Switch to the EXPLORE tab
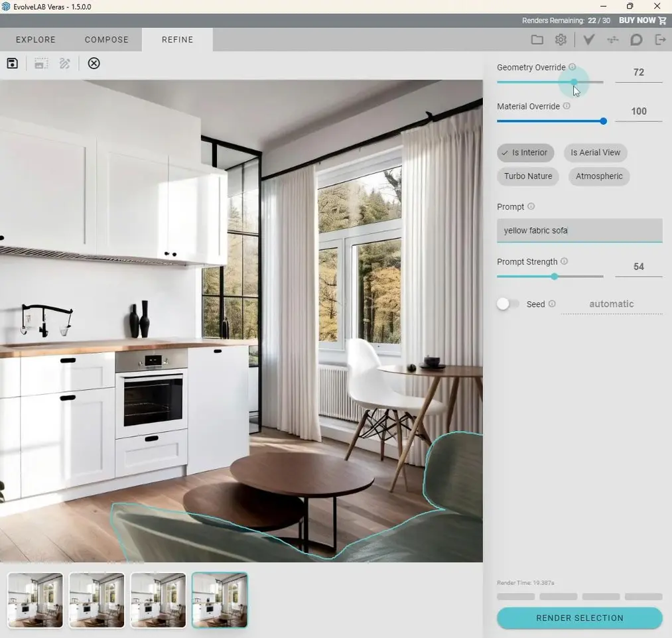 [36, 40]
